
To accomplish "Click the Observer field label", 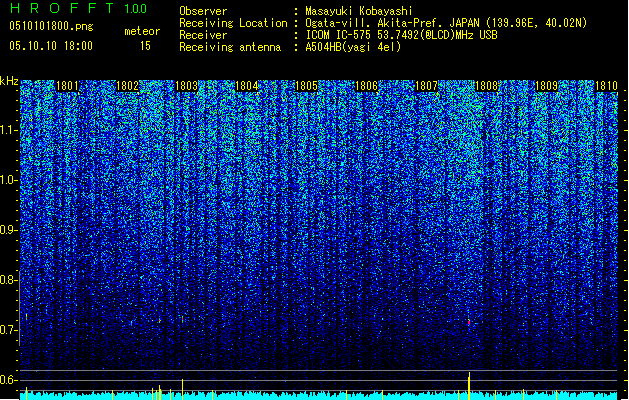I will pos(203,11).
